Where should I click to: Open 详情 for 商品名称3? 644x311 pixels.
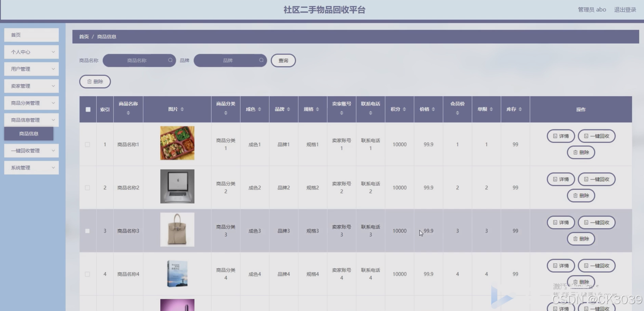point(561,222)
